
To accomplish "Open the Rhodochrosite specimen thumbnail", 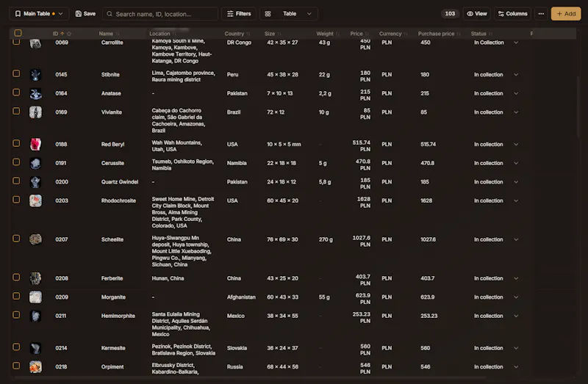I will tap(35, 200).
